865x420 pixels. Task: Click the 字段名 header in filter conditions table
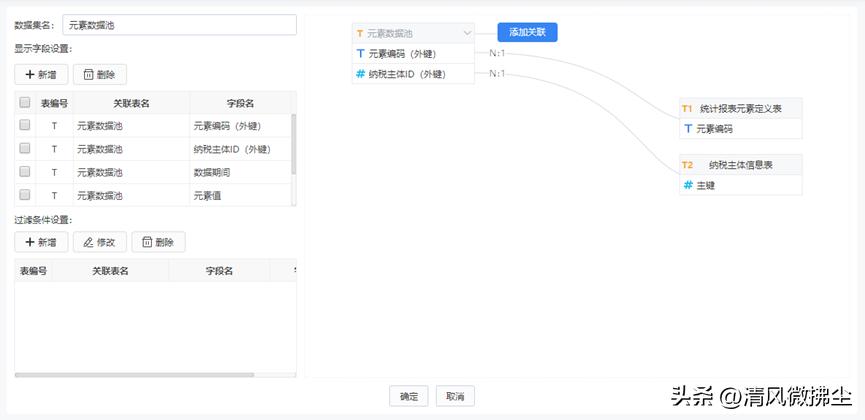[220, 270]
